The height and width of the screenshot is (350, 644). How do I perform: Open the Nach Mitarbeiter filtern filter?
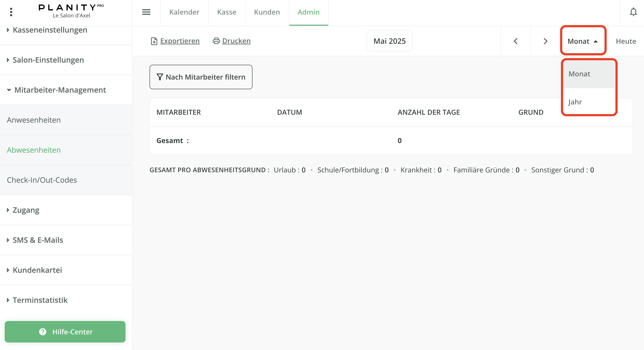coord(201,77)
